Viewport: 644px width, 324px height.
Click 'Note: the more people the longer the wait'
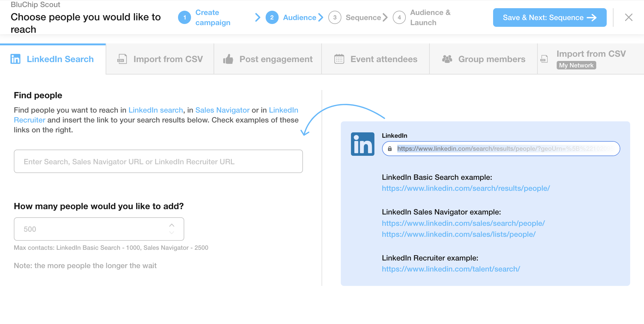pyautogui.click(x=85, y=266)
